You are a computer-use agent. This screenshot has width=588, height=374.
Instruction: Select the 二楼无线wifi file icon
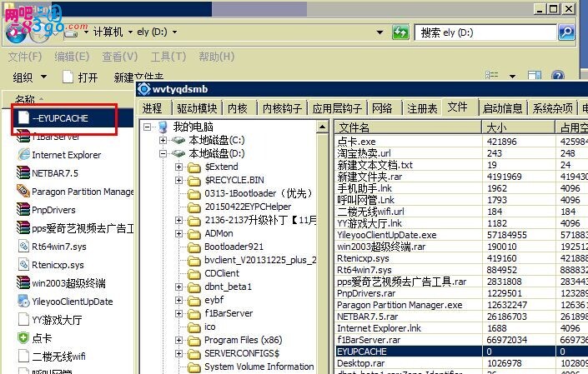point(23,356)
